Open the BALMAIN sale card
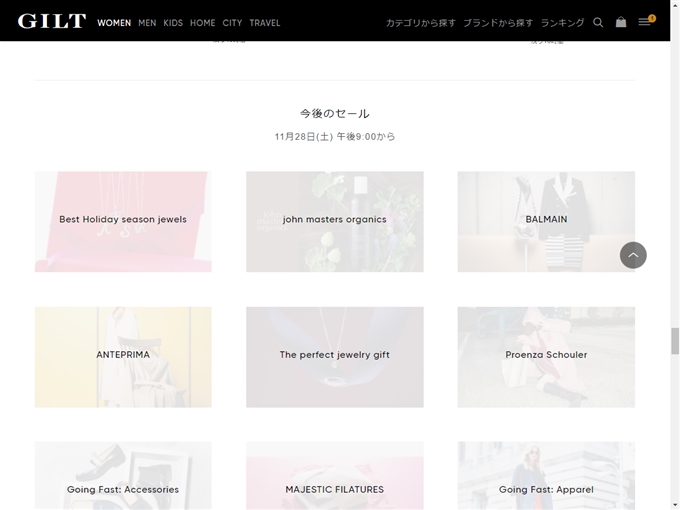The height and width of the screenshot is (510, 680). click(546, 222)
